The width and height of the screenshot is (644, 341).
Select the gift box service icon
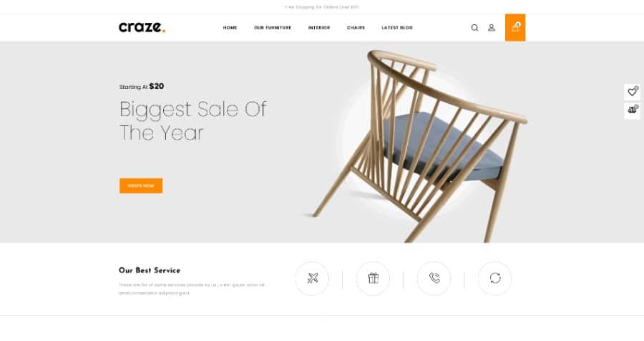click(x=373, y=279)
